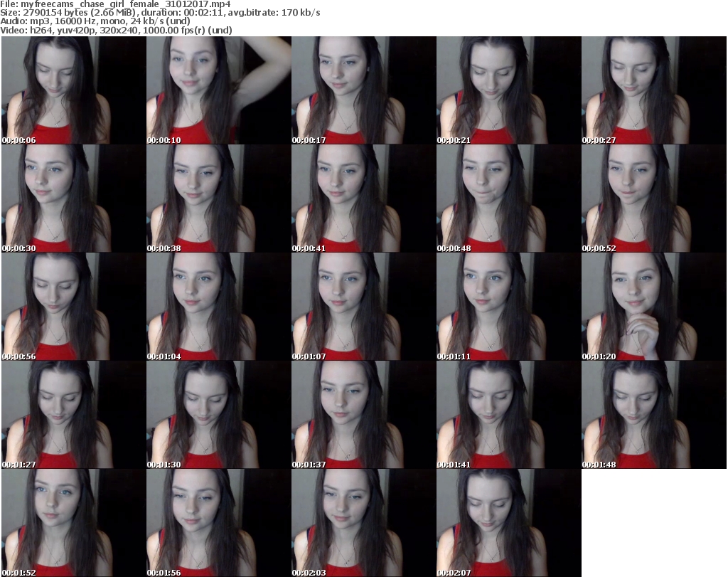Image resolution: width=728 pixels, height=577 pixels.
Task: Choose the thumbnail timestamped 00:00:56
Action: click(x=74, y=307)
